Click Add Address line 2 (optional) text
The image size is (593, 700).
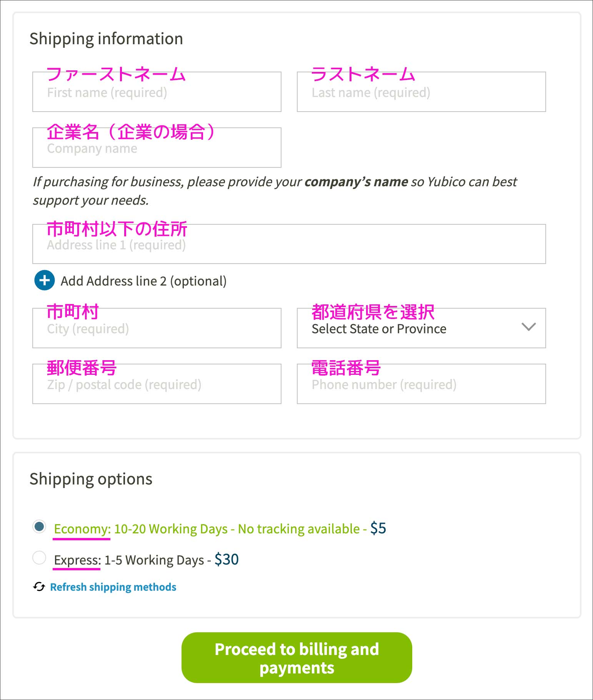(x=143, y=281)
